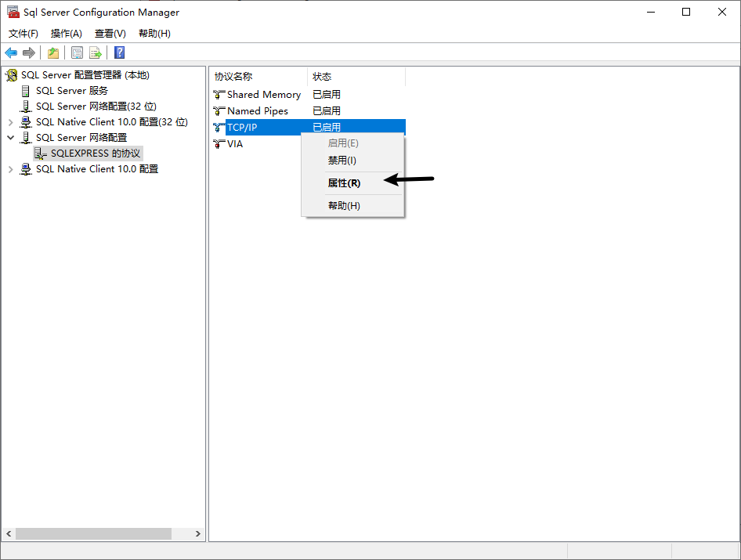Choose 禁用(I) from the context menu
741x560 pixels.
(x=342, y=161)
